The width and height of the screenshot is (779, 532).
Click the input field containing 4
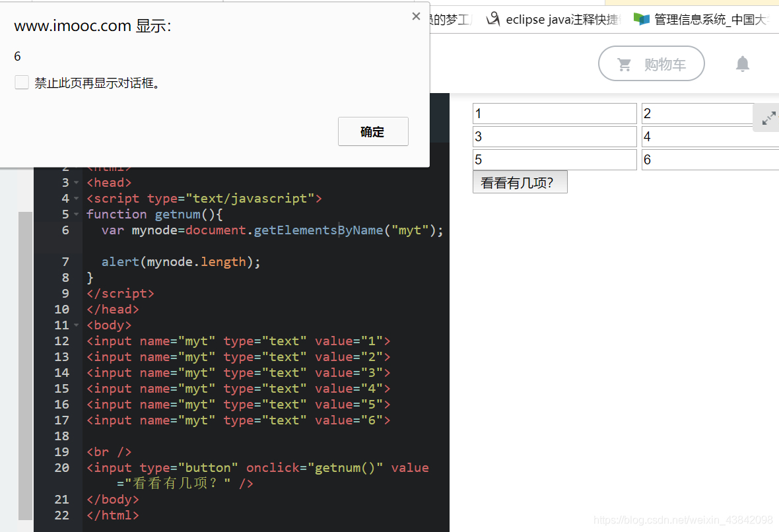tap(710, 137)
